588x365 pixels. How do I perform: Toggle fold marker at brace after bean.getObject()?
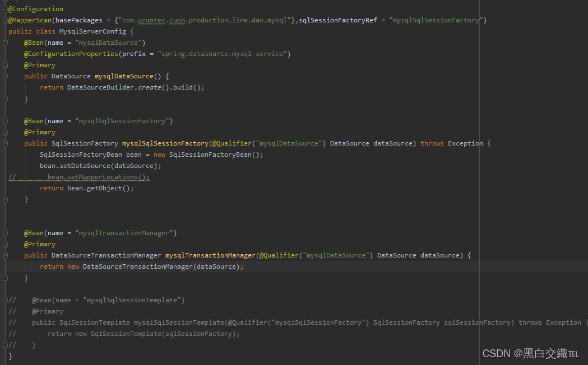click(5, 199)
